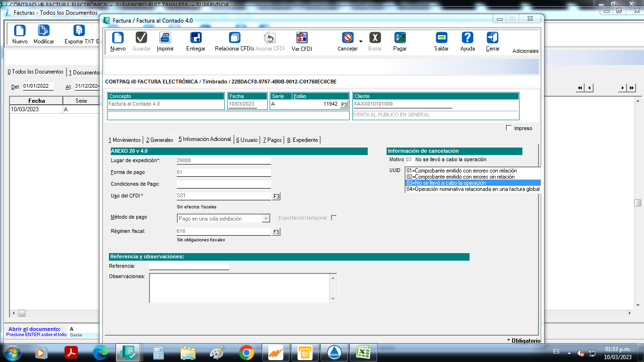Open Relacionar CFDIs tool
644x362 pixels.
point(234,38)
